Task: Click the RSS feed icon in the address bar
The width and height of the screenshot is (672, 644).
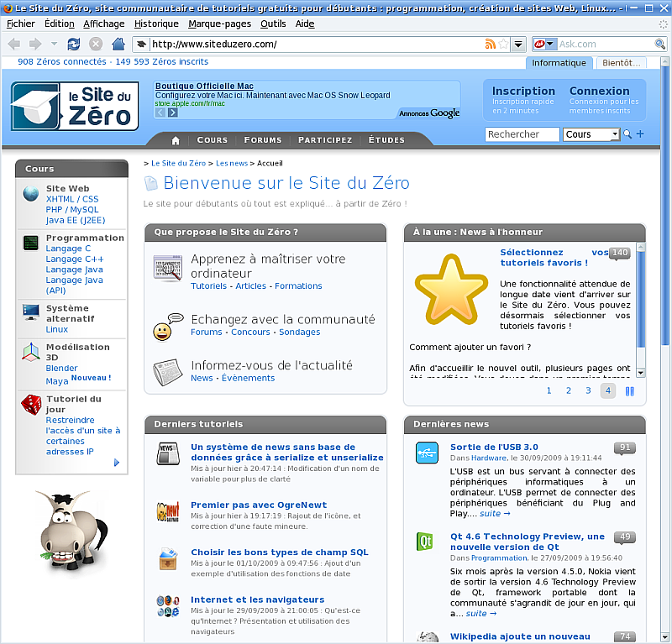Action: pos(489,44)
